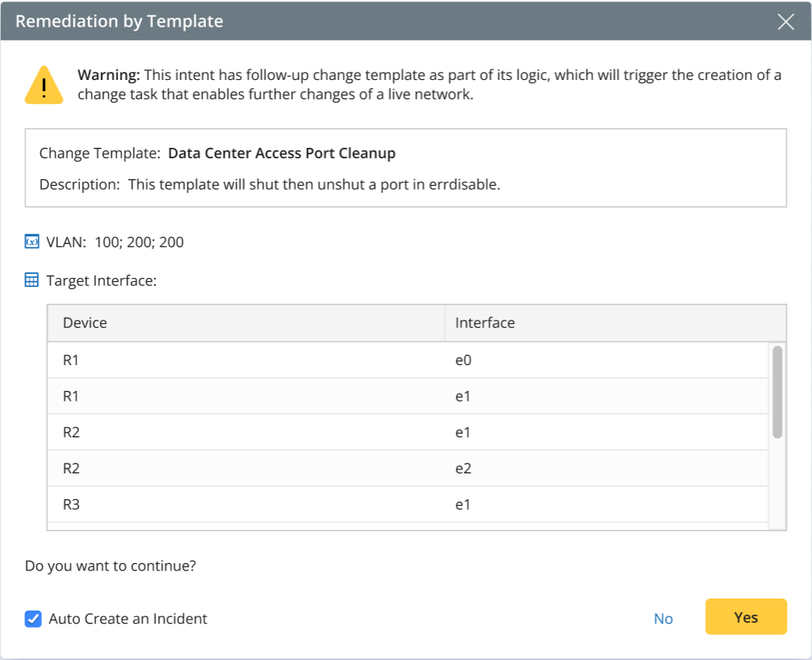Click the table's vertical scrollbar thumb
The width and height of the screenshot is (812, 660).
click(776, 392)
